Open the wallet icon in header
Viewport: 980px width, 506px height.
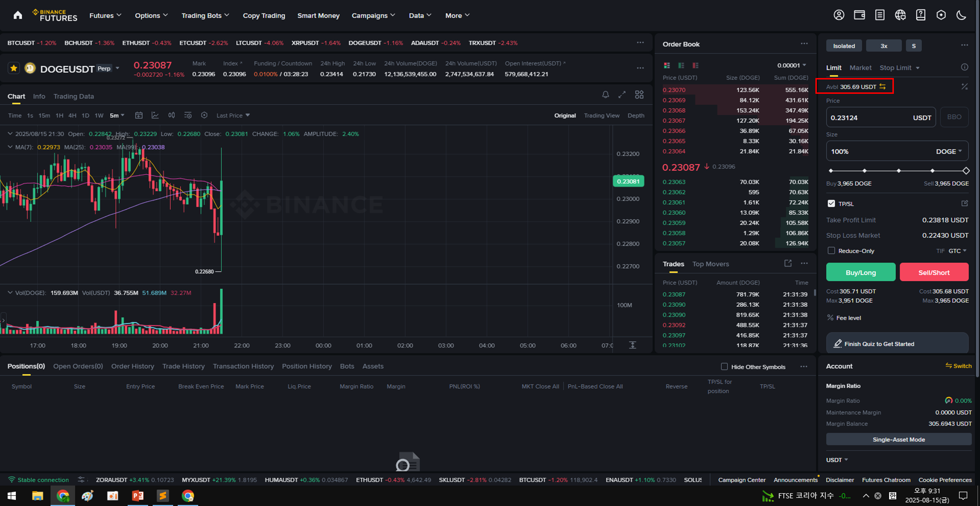click(859, 15)
